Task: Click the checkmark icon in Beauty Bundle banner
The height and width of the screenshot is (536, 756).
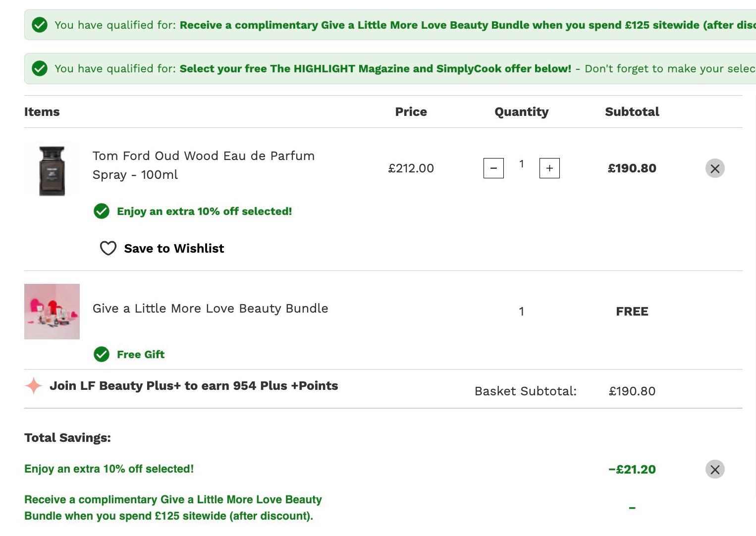Action: (x=40, y=25)
